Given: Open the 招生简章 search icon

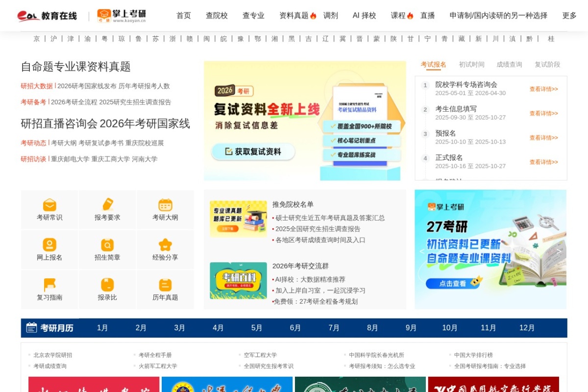Looking at the screenshot, I should tap(107, 245).
